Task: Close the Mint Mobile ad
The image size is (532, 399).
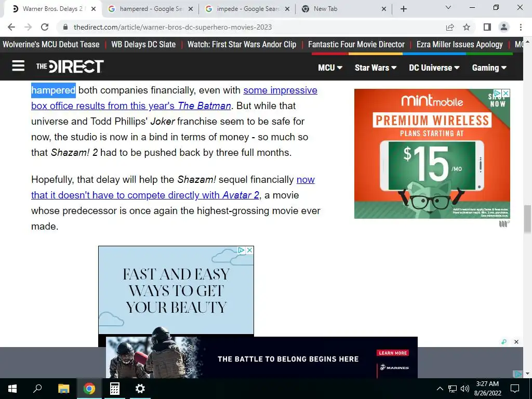Action: coord(506,92)
